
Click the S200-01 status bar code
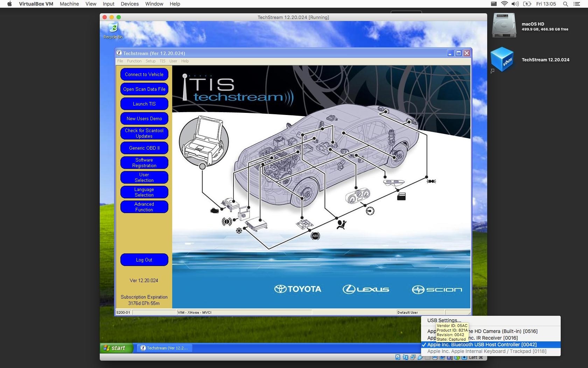123,312
